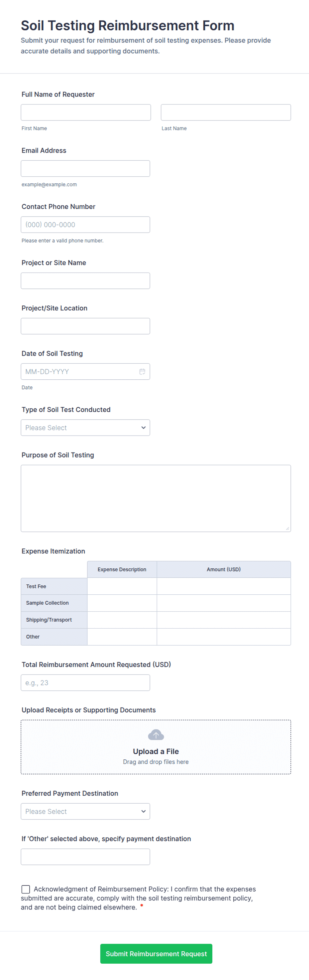Focus Total Reimbursement Amount Requested field
Screen dimensions: 309x980
85,683
